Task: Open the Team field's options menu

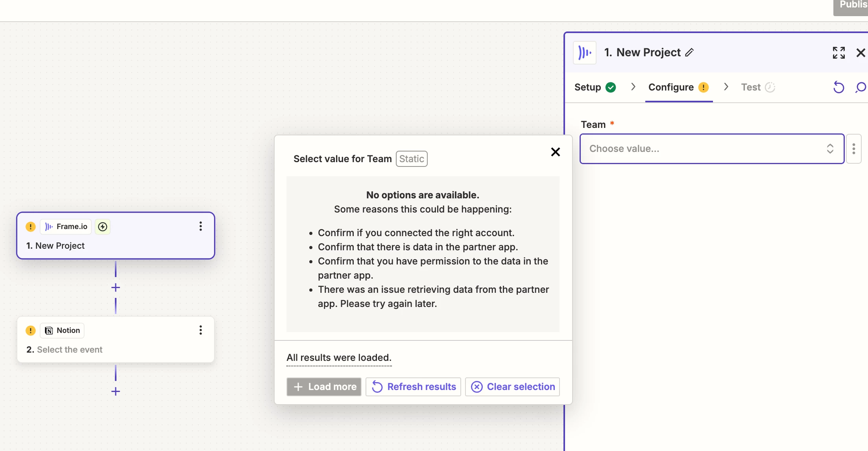Action: (853, 149)
